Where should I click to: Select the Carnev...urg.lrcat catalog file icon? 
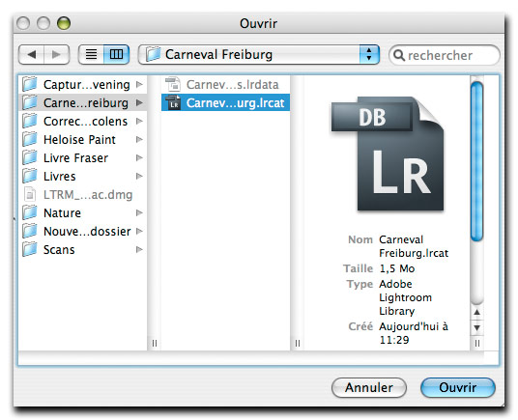173,103
